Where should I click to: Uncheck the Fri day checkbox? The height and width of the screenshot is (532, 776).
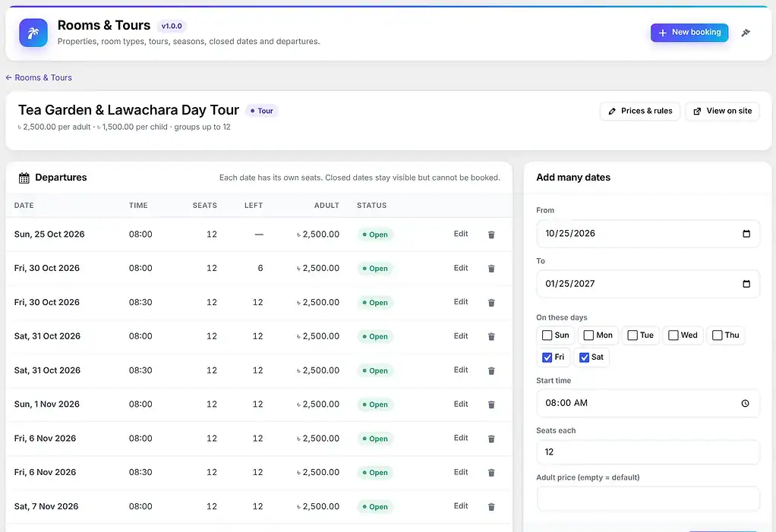click(547, 357)
